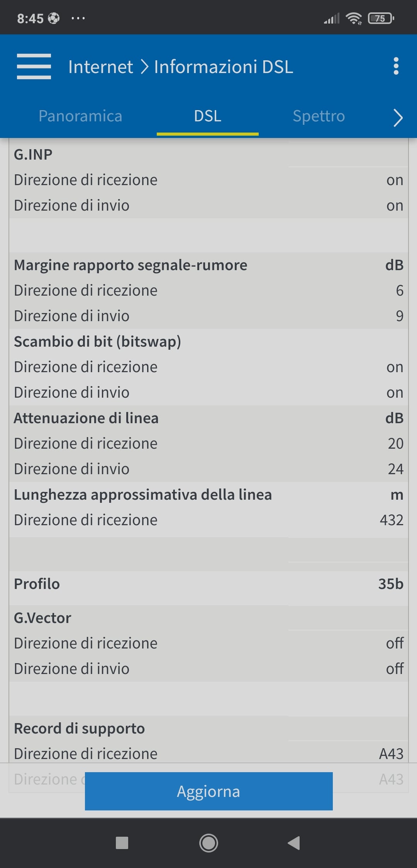Tap the Wi-Fi status icon
This screenshot has height=868, width=417.
pos(354,18)
